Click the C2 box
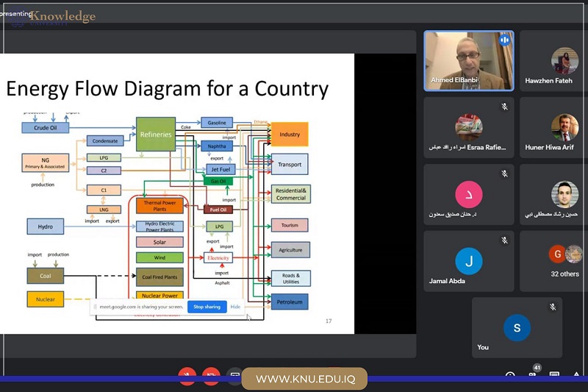Image resolution: width=588 pixels, height=392 pixels. (104, 171)
